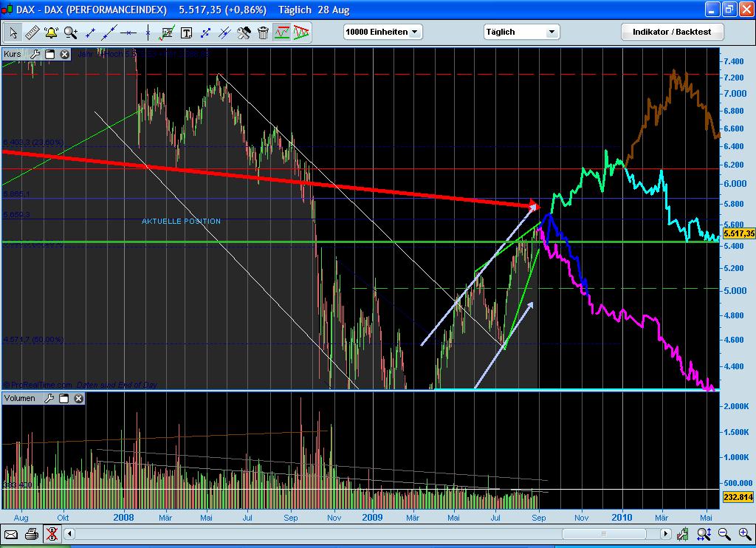
Task: Open Kurs panel settings via the wrench icon
Action: click(x=34, y=53)
